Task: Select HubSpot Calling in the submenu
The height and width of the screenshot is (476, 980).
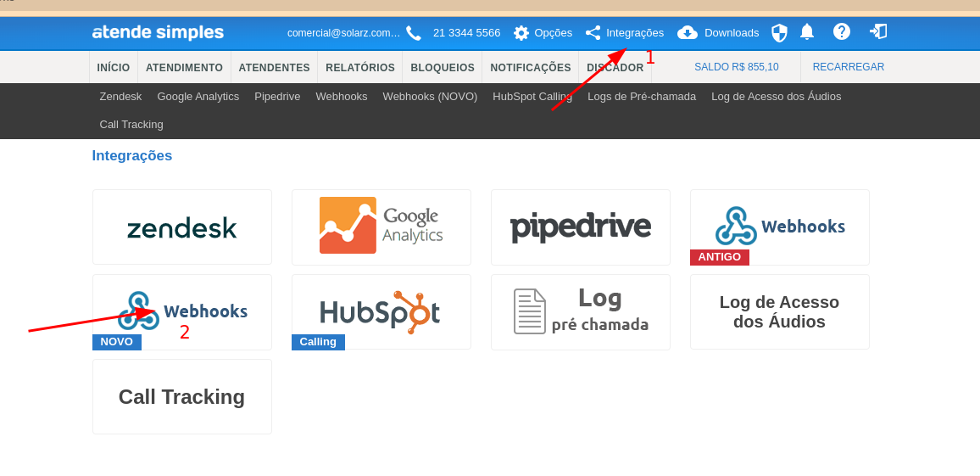Action: pyautogui.click(x=532, y=97)
